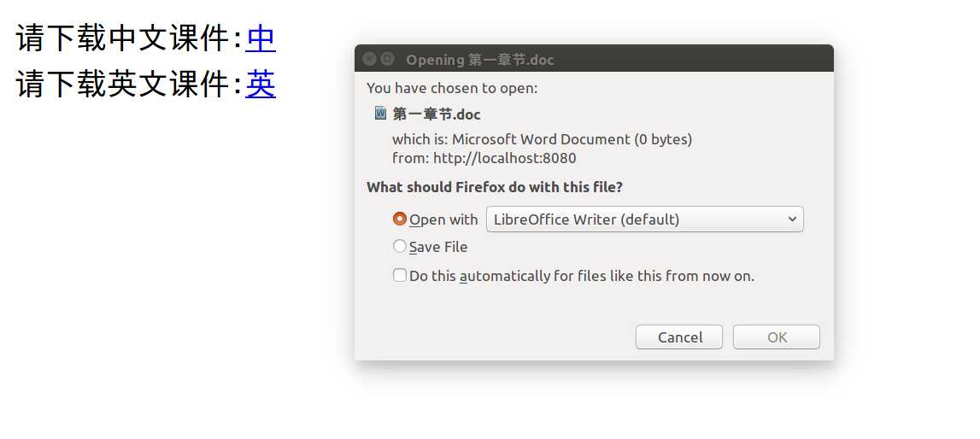Image resolution: width=980 pixels, height=439 pixels.
Task: Close the Opening 第一章节.doc dialog
Action: coord(369,59)
